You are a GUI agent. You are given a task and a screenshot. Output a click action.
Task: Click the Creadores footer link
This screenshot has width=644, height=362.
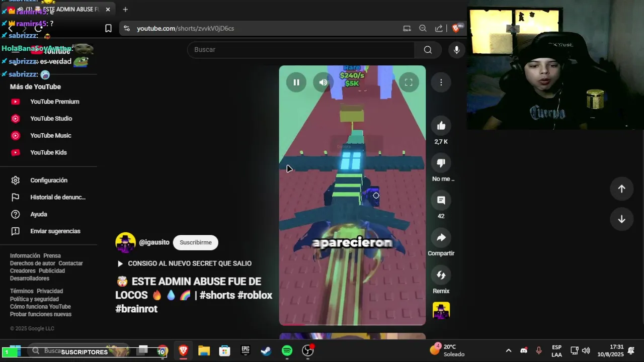click(23, 270)
